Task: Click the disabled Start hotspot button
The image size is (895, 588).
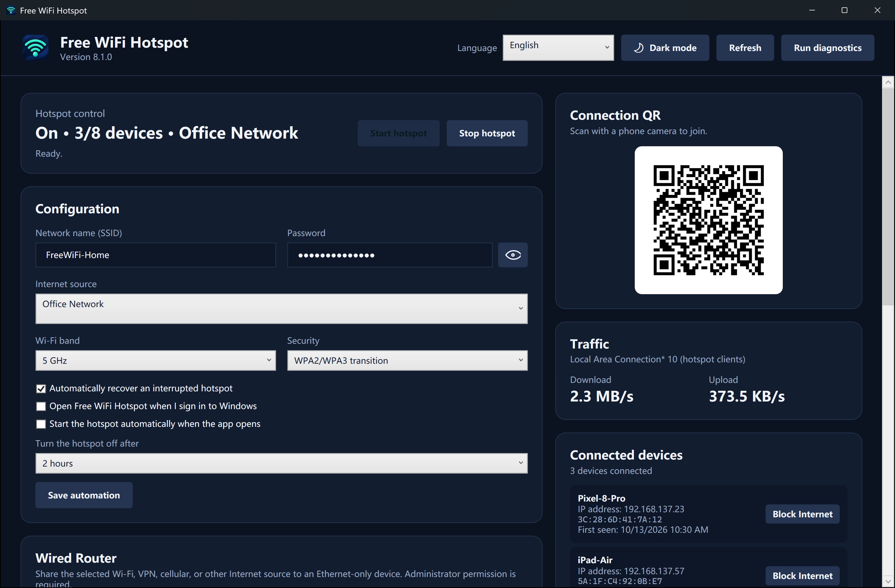Action: tap(398, 133)
